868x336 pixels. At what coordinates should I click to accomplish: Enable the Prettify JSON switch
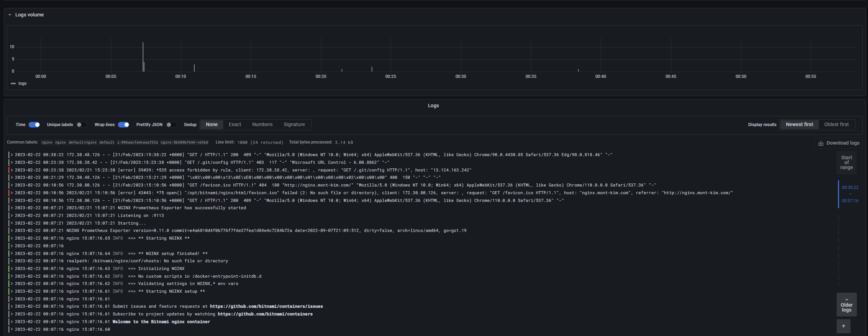(171, 125)
